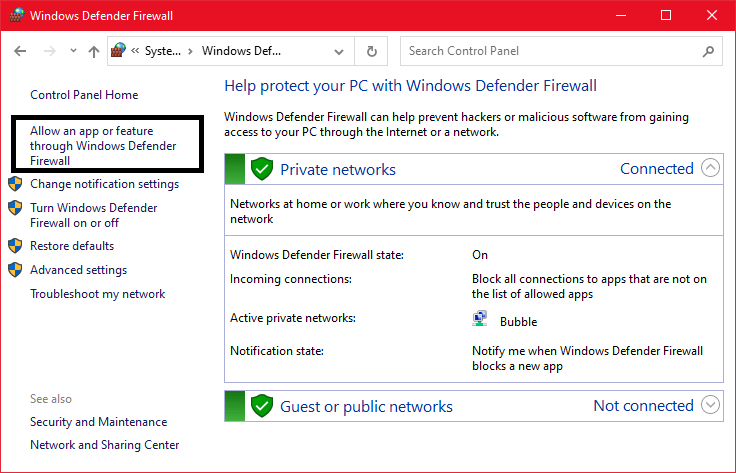Click the Forward navigation arrow

(49, 51)
